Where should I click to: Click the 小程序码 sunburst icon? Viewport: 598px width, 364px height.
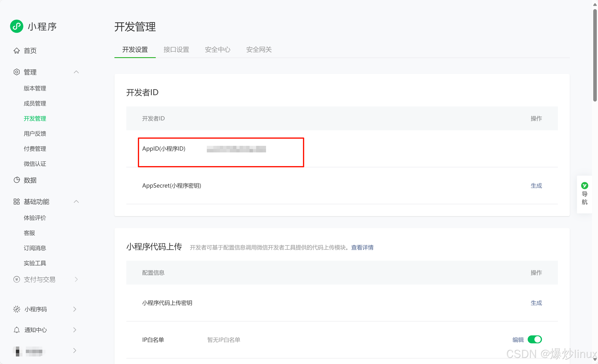[16, 309]
